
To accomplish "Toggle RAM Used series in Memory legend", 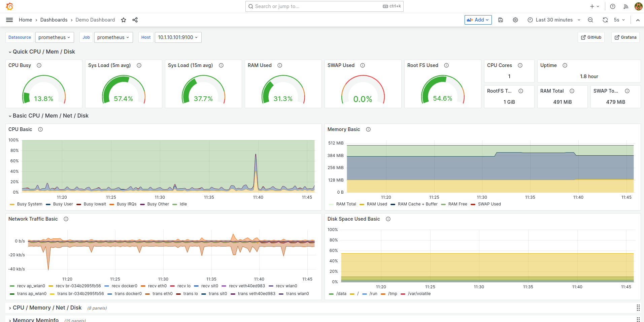I will [377, 204].
